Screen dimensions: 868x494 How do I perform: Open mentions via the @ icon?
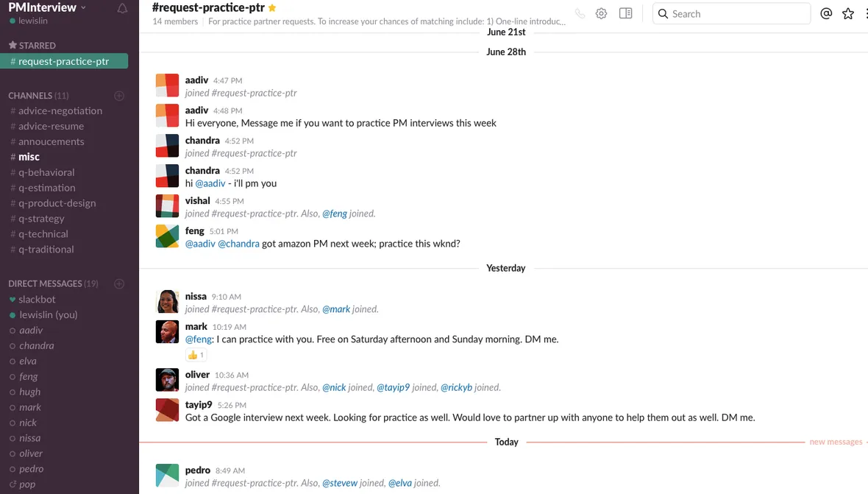826,14
